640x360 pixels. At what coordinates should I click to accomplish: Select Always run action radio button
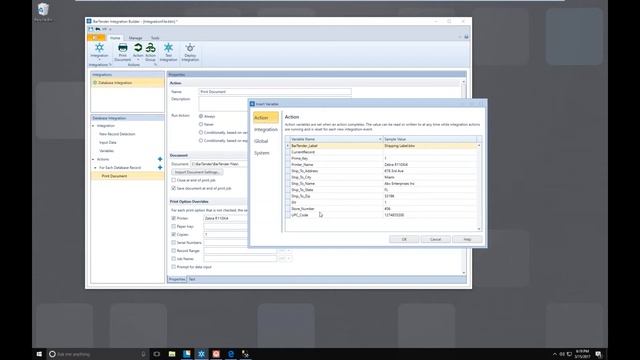201,116
